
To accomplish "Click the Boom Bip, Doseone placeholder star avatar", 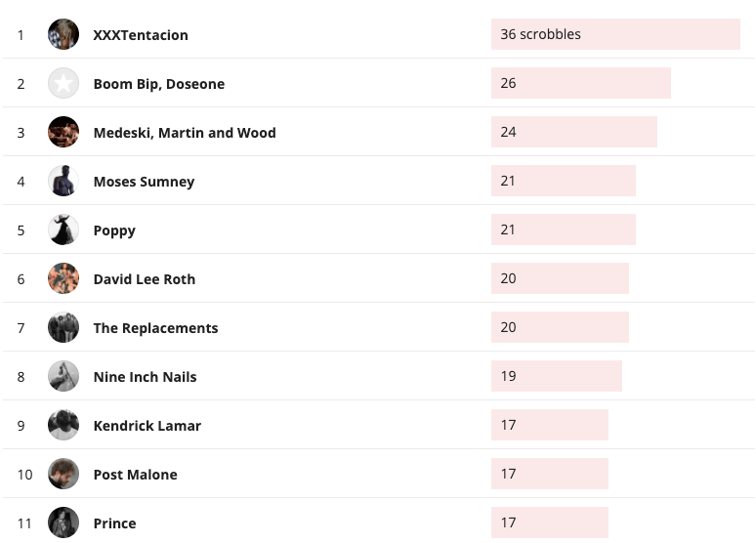I will (63, 83).
